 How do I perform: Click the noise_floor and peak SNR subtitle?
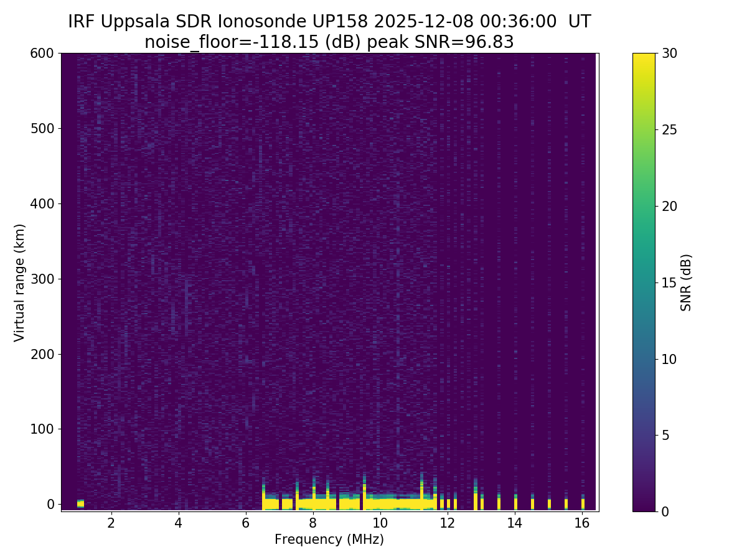(x=329, y=42)
